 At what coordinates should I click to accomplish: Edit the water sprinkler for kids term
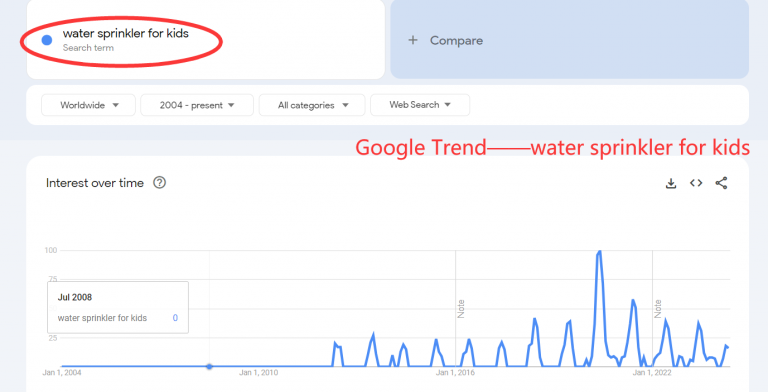tap(126, 33)
